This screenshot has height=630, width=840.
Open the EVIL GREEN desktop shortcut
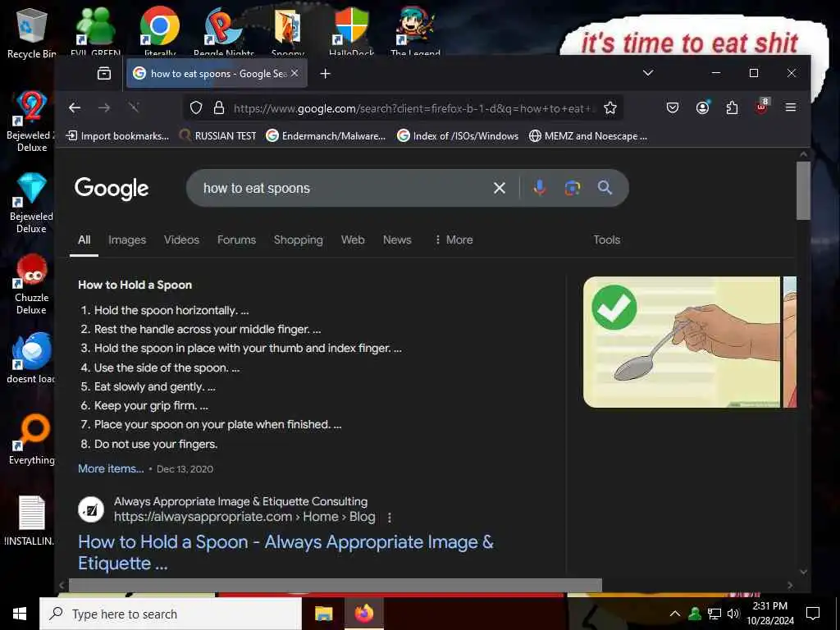tap(95, 31)
